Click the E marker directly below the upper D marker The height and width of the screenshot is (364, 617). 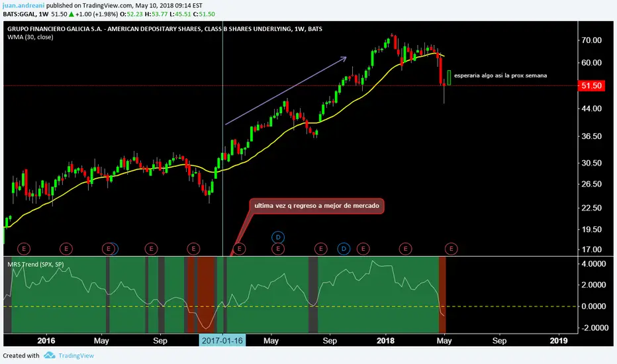click(278, 249)
